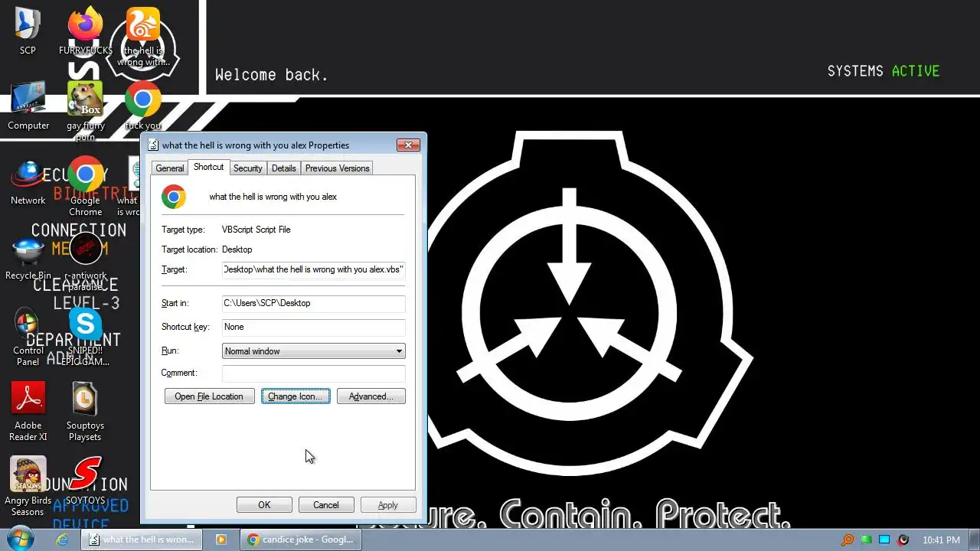
Task: Click the shortcut name text beside the Chrome icon
Action: tap(273, 197)
